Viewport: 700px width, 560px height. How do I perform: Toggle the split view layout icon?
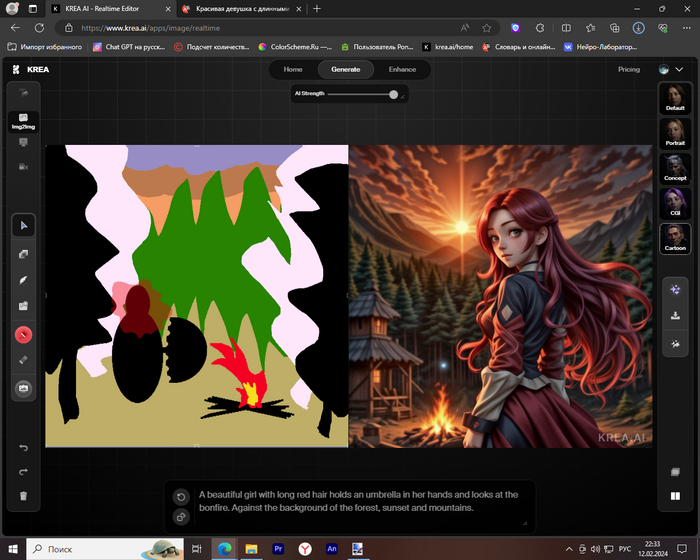click(676, 495)
